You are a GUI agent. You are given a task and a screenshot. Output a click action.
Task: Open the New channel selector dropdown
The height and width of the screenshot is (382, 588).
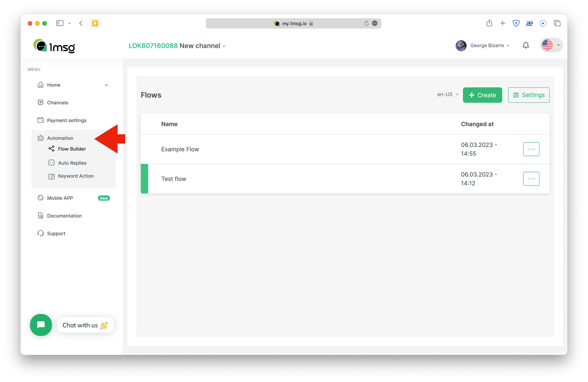[x=202, y=46]
